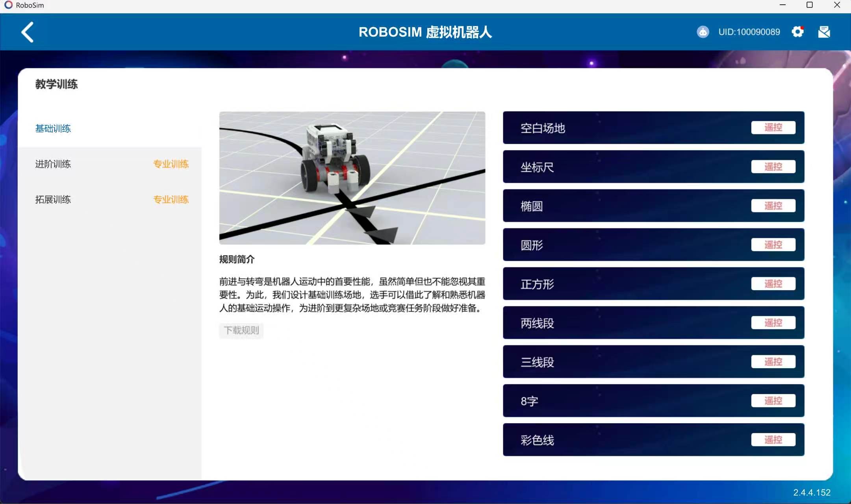
Task: Minimize the RoboSim window
Action: [x=783, y=5]
